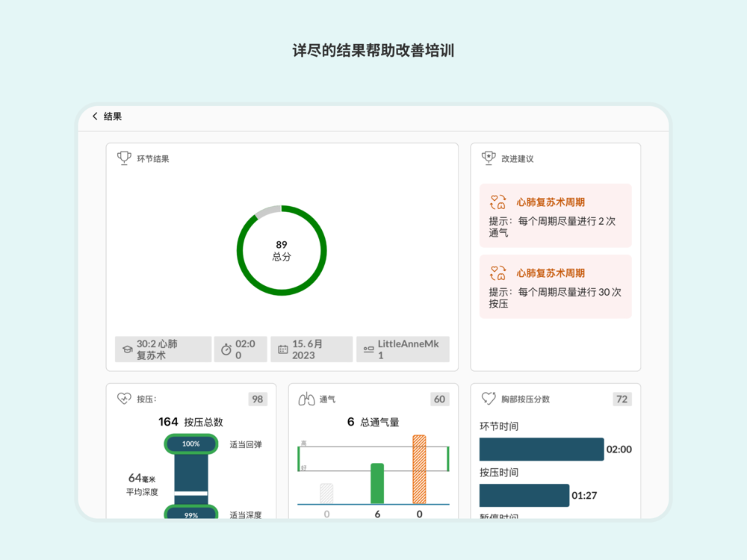Image resolution: width=747 pixels, height=560 pixels.
Task: Click the orange hatched ventilation bar
Action: tap(419, 470)
